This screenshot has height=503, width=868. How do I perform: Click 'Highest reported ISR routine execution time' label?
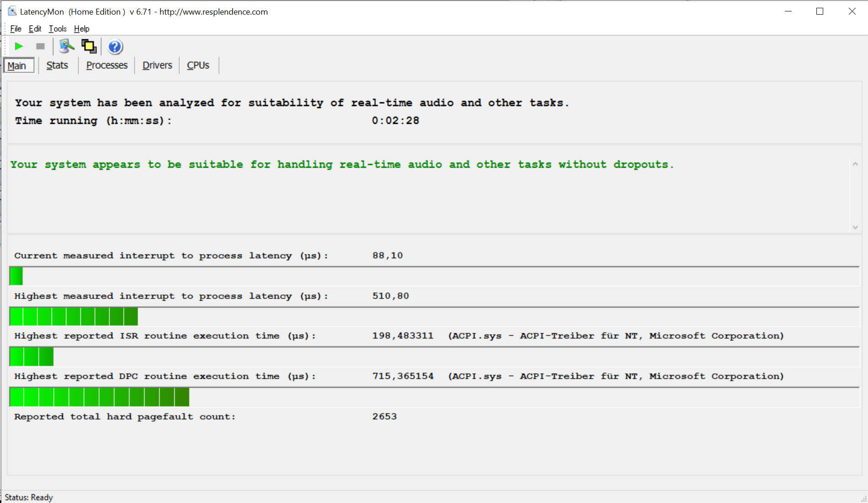pos(165,336)
